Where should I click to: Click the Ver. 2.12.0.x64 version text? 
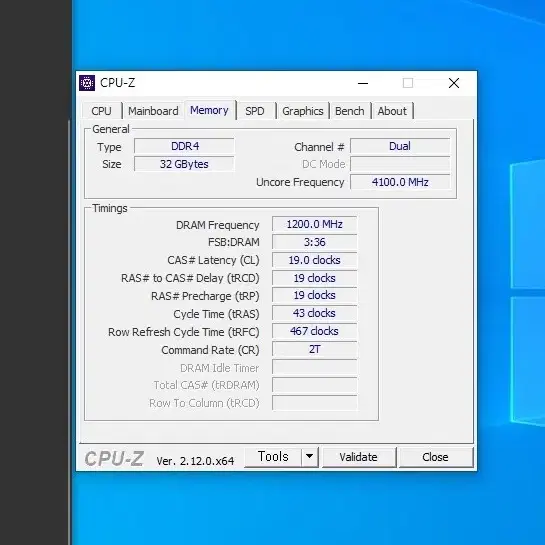(x=195, y=461)
